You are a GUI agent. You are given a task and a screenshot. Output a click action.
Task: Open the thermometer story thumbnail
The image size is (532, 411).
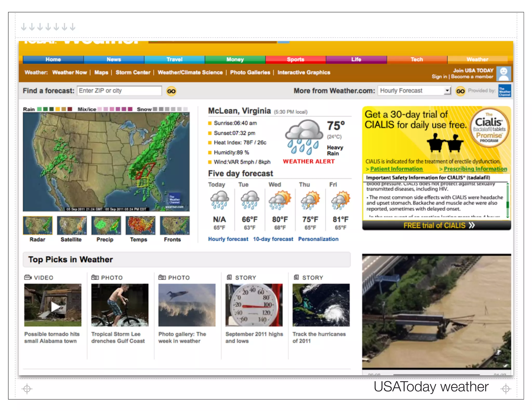(x=254, y=305)
